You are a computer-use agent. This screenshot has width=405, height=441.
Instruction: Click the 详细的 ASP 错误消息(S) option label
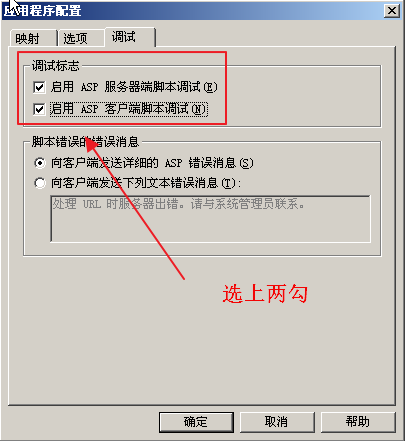click(188, 163)
